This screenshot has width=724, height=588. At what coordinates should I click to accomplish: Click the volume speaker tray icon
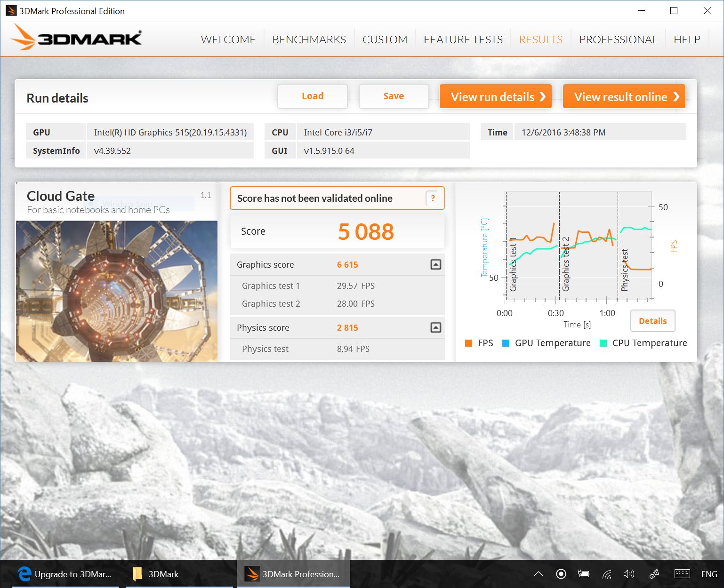pyautogui.click(x=628, y=574)
